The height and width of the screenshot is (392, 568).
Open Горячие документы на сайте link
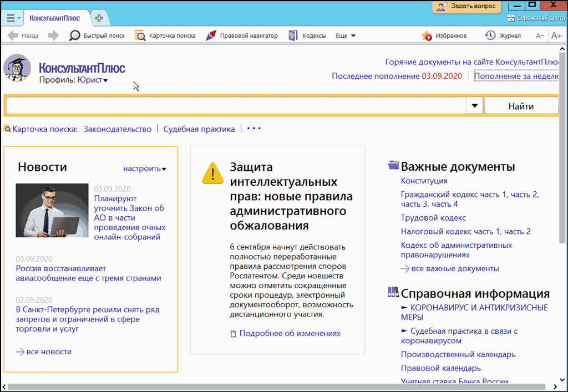(x=471, y=62)
